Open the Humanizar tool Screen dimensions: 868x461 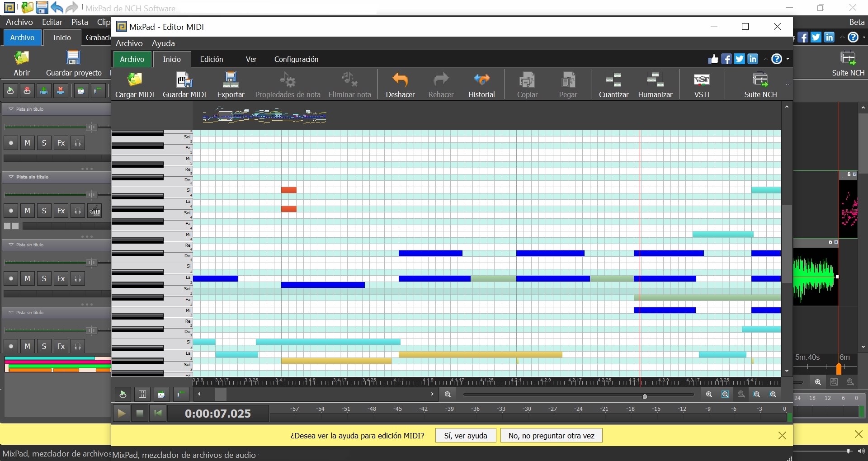tap(656, 85)
